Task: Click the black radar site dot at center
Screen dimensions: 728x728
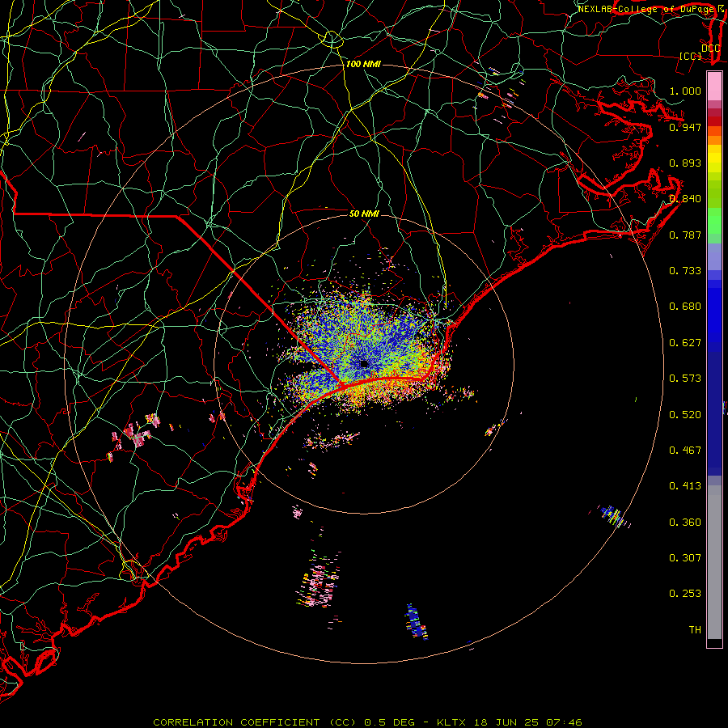Action: (x=364, y=363)
